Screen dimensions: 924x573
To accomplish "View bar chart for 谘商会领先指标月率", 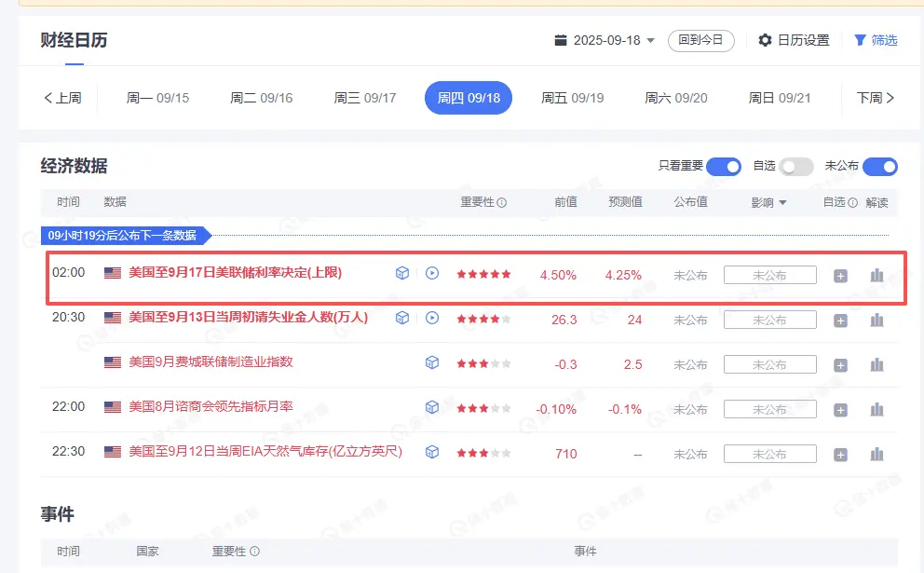I will tap(876, 409).
